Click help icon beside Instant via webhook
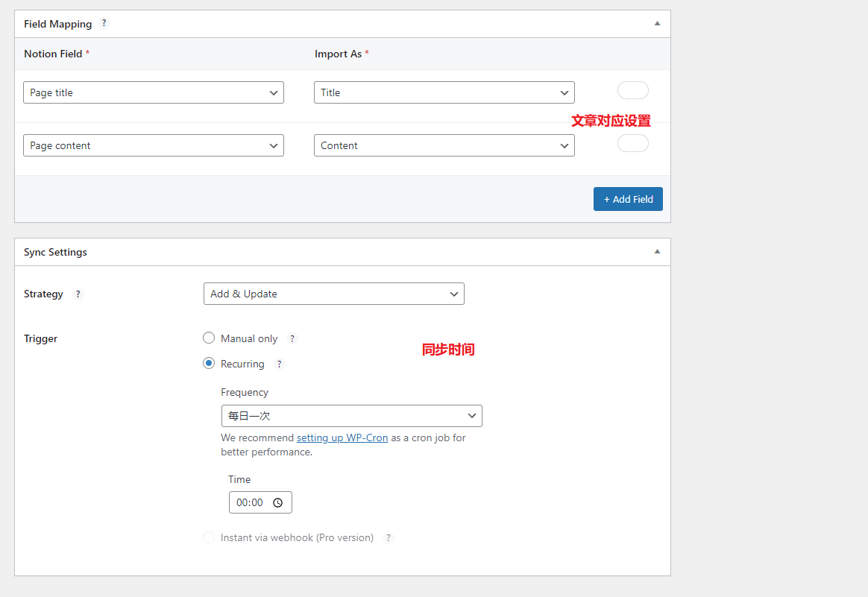Image resolution: width=868 pixels, height=597 pixels. click(388, 537)
